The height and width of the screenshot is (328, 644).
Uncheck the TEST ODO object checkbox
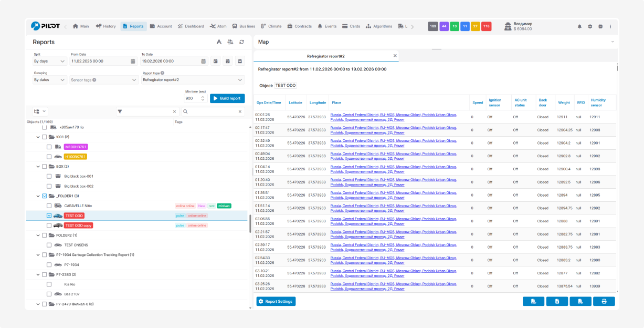tap(49, 216)
